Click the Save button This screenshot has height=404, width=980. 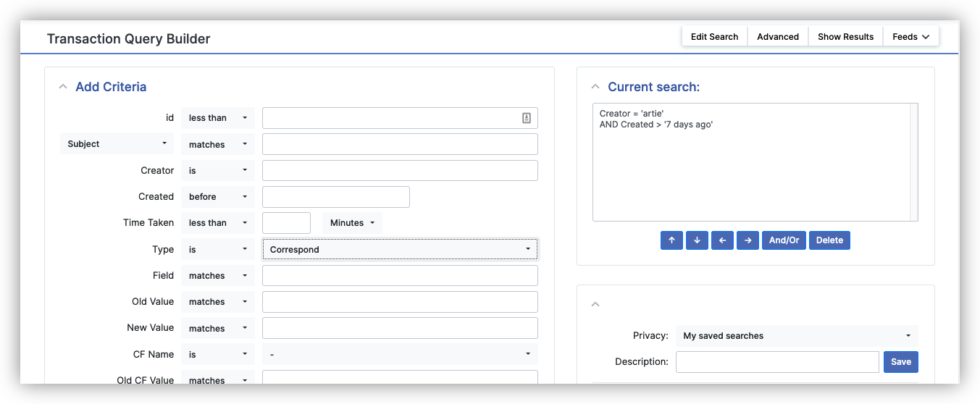click(900, 362)
